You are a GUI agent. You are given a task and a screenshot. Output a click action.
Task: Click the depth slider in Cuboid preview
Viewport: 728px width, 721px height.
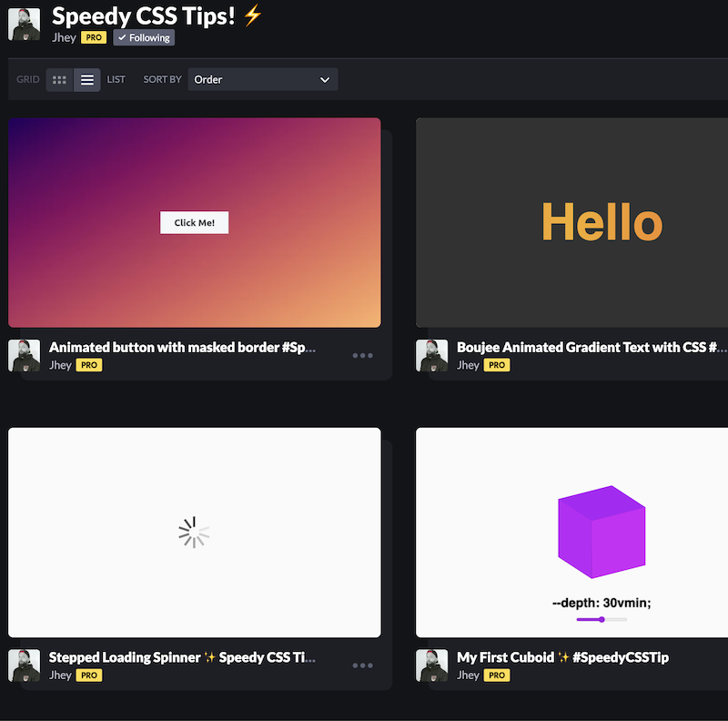[602, 619]
